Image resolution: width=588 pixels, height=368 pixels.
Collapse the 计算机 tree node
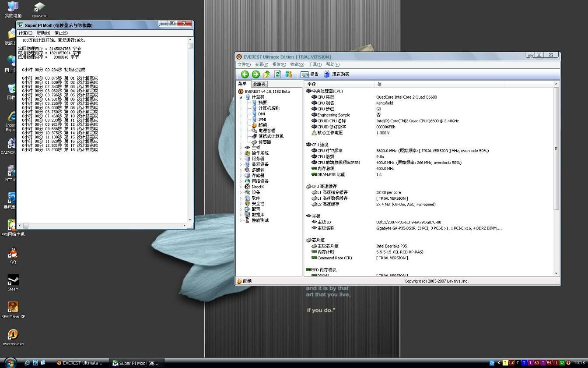point(241,97)
